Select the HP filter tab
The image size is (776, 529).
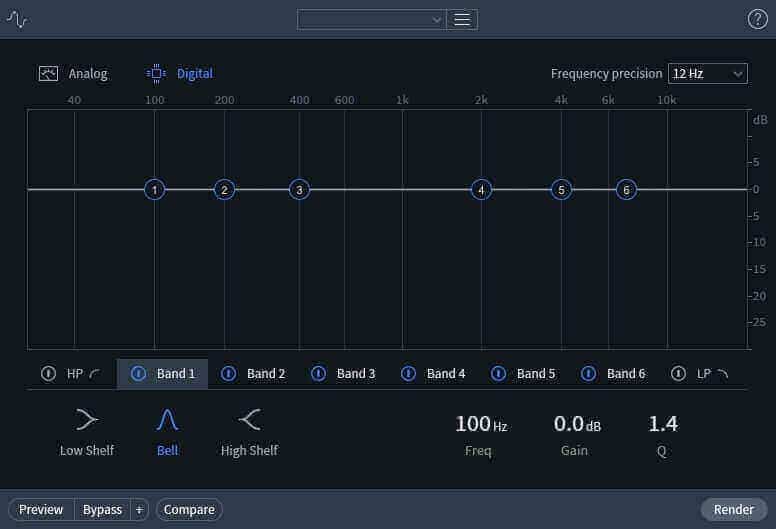tap(72, 374)
